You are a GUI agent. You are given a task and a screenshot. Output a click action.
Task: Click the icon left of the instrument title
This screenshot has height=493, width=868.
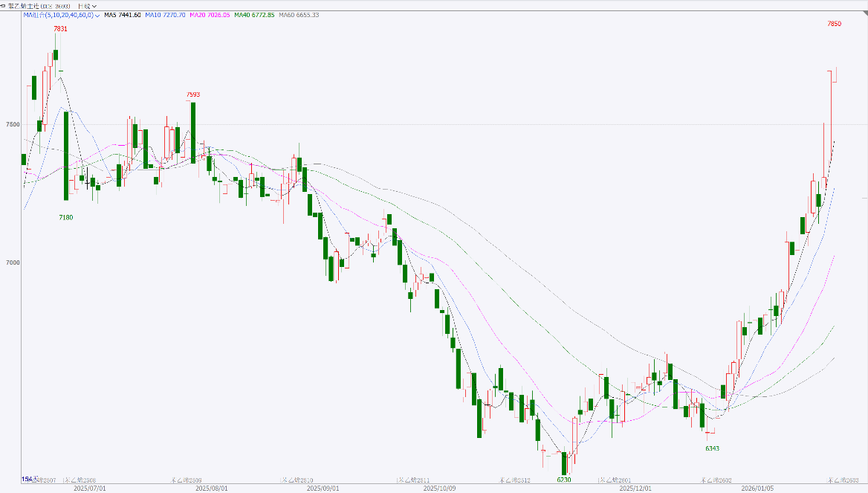[3, 5]
